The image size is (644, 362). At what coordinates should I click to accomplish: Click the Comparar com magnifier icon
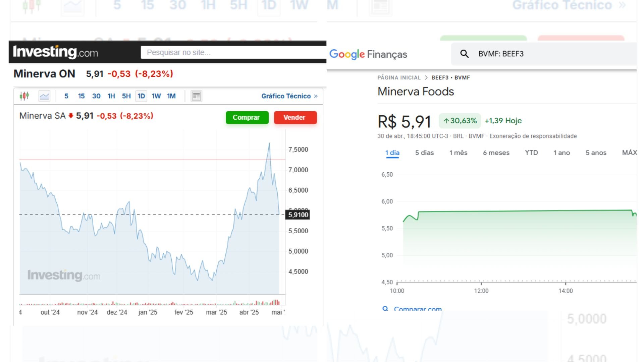385,309
